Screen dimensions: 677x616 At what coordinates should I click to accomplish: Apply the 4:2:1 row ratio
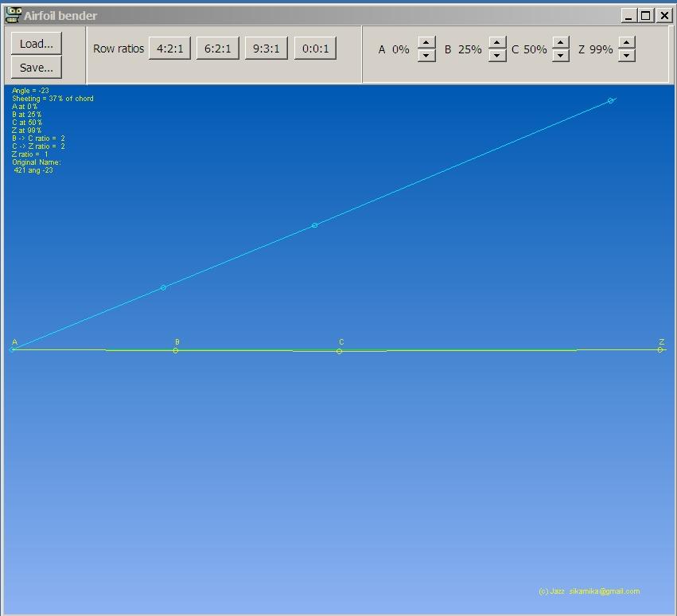[169, 49]
